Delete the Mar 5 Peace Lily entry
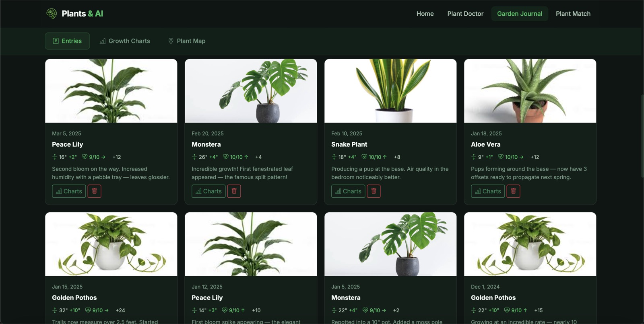This screenshot has width=644, height=324. 94,191
